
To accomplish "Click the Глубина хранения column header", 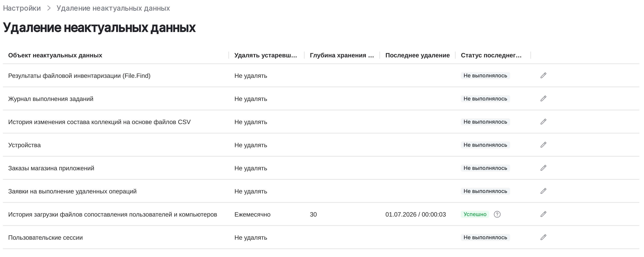I will [x=342, y=55].
